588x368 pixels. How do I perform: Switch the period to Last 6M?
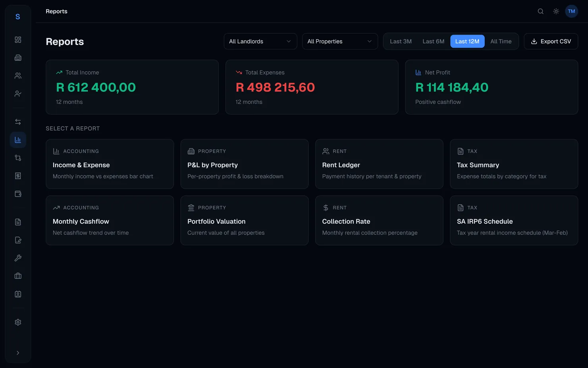(x=433, y=41)
